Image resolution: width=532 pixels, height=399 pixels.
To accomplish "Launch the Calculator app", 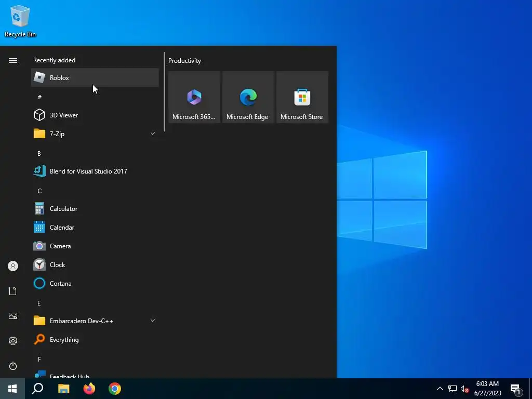I will pos(95,209).
